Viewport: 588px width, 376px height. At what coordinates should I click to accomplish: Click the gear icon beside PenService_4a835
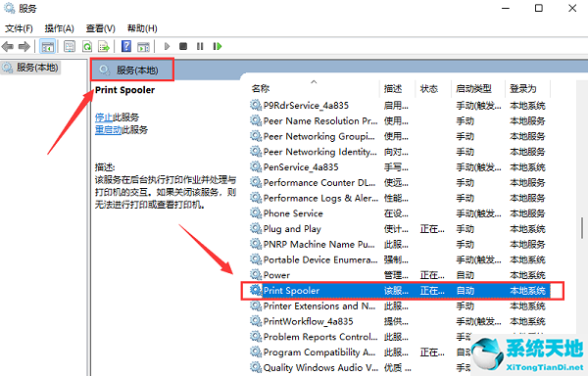[256, 166]
